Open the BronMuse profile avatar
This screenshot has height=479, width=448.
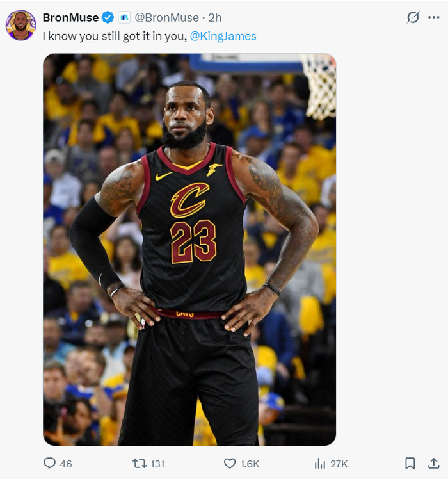20,25
